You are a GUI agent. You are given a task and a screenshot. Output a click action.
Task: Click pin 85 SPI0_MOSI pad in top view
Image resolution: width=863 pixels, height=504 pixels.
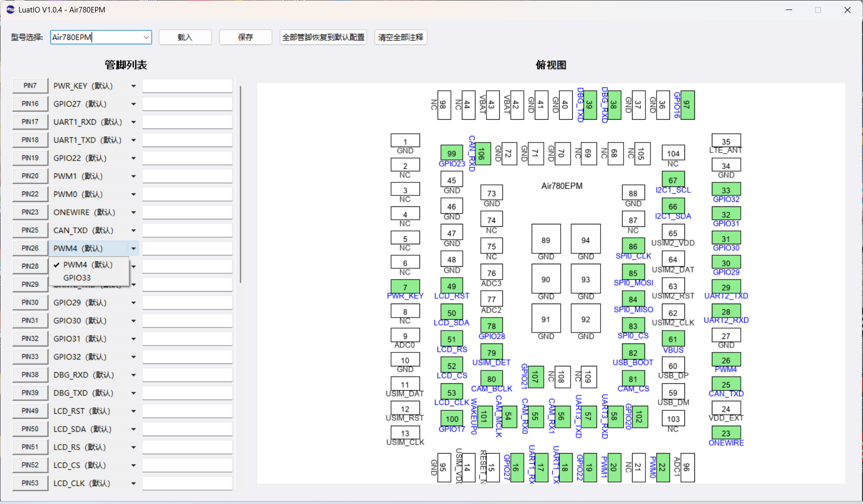(x=633, y=273)
